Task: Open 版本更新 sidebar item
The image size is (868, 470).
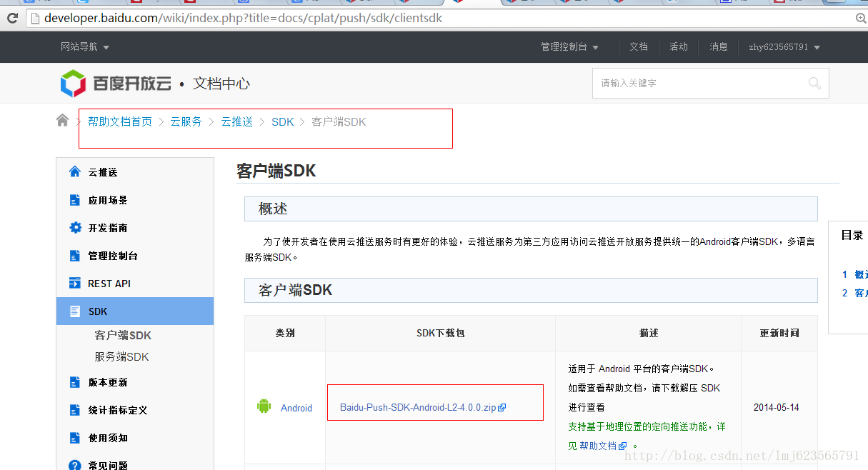Action: tap(108, 382)
